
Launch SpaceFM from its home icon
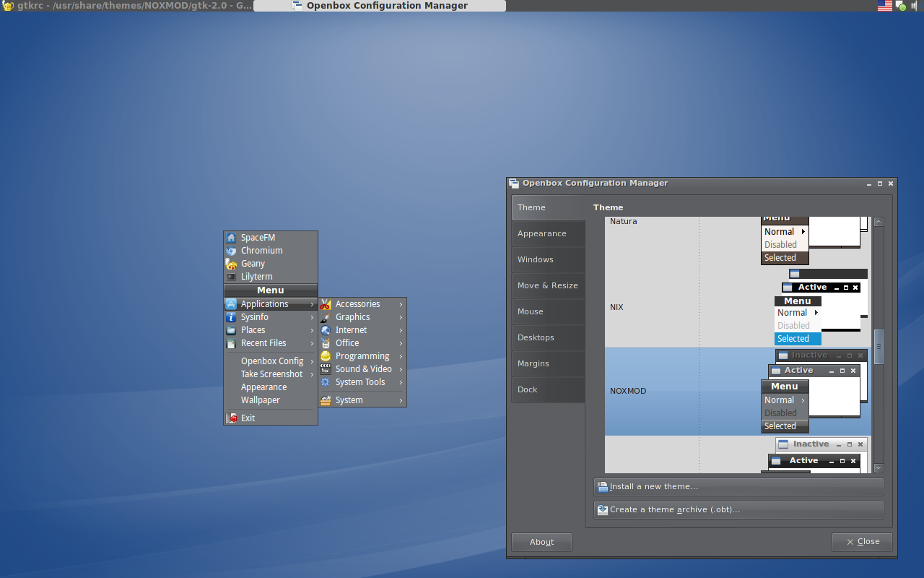[231, 238]
